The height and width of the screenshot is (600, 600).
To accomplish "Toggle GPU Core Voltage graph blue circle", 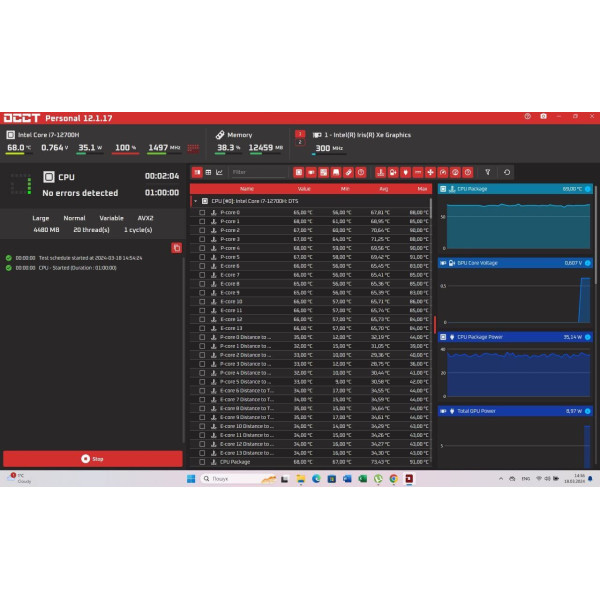I will [588, 263].
